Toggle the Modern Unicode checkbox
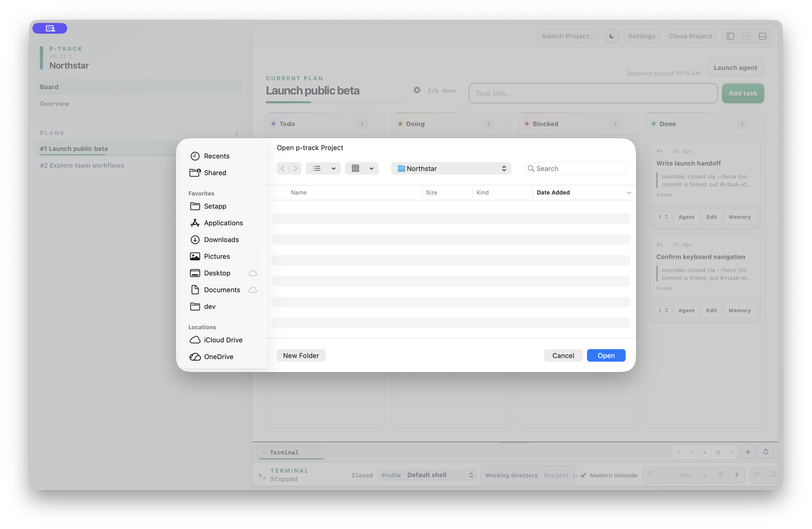Image resolution: width=812 pixels, height=529 pixels. click(583, 475)
